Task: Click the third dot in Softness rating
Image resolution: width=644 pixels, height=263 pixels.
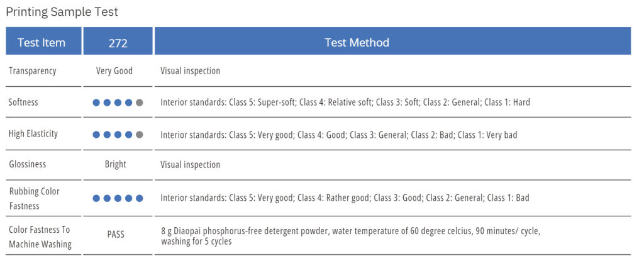Action: [118, 103]
